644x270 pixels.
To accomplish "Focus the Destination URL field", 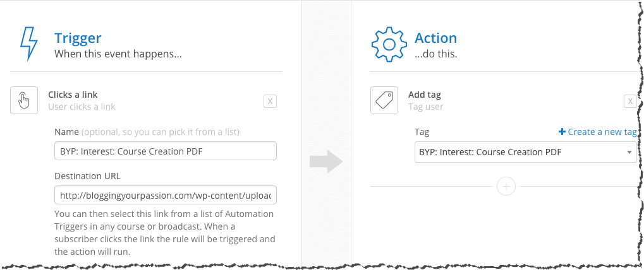I will [166, 196].
